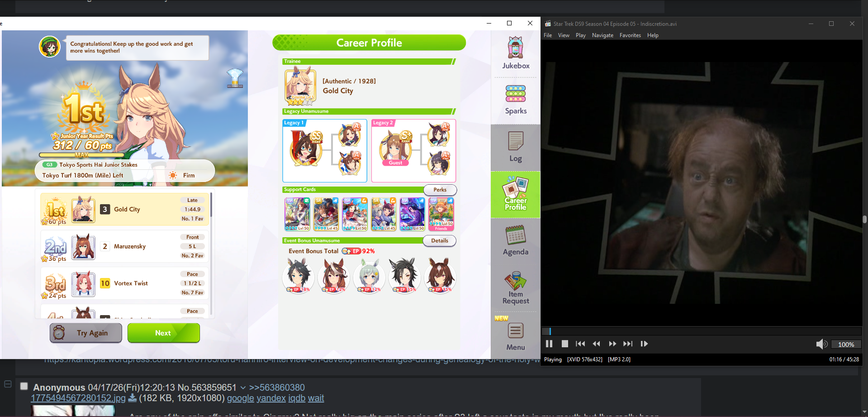868x417 pixels.
Task: Skip to the previous file in the player
Action: click(580, 344)
